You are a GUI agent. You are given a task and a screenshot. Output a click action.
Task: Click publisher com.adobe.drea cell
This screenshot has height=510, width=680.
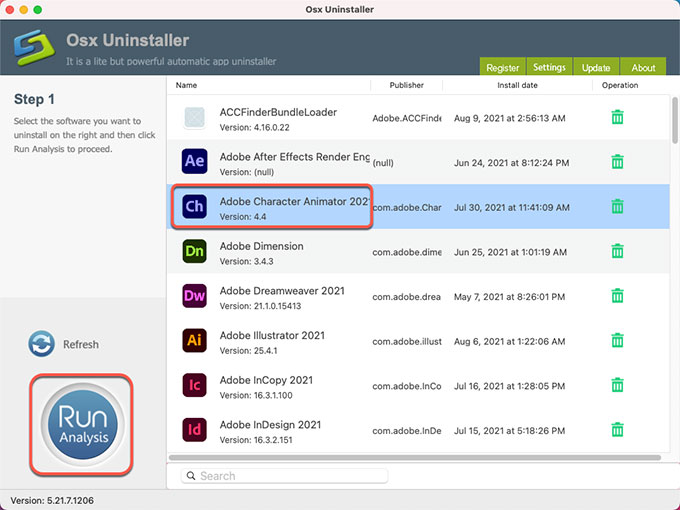tap(406, 297)
